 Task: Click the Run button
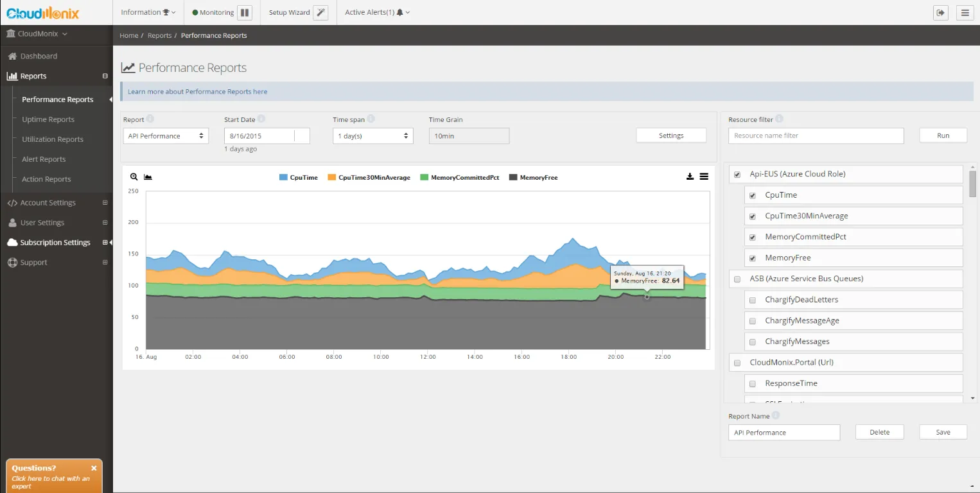[942, 135]
